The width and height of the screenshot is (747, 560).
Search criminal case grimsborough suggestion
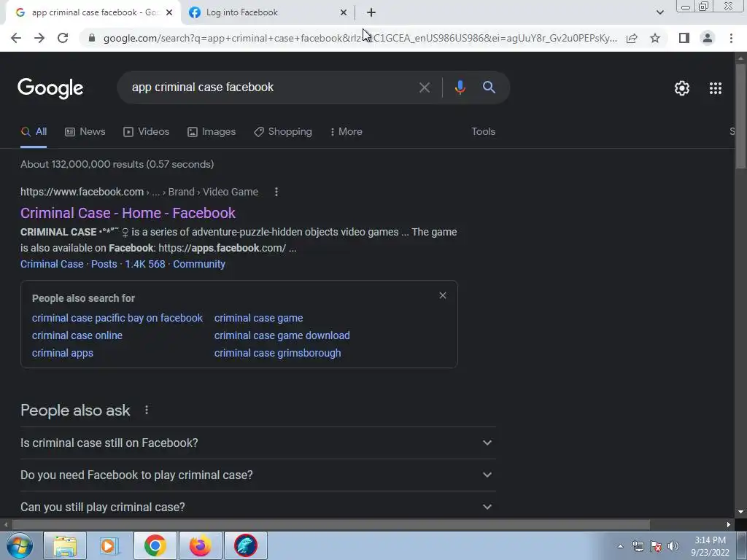coord(278,354)
